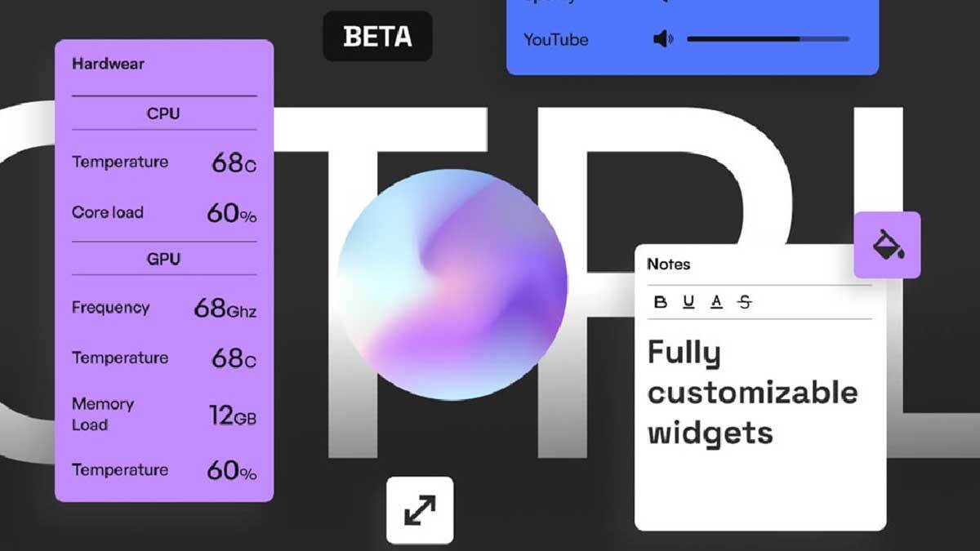
Task: Apply strikethrough formatting in the Notes widget
Action: [x=746, y=301]
